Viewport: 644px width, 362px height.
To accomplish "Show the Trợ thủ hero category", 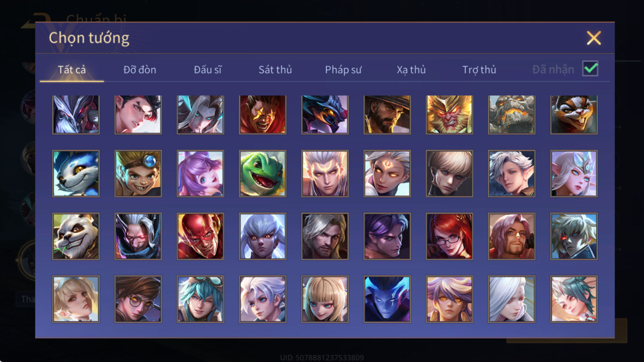I will click(x=479, y=70).
